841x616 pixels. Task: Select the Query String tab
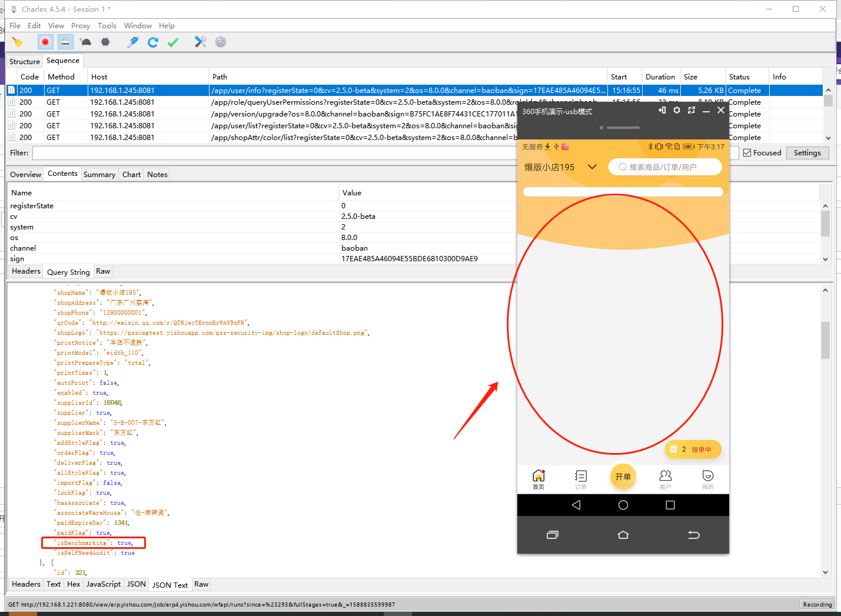68,272
